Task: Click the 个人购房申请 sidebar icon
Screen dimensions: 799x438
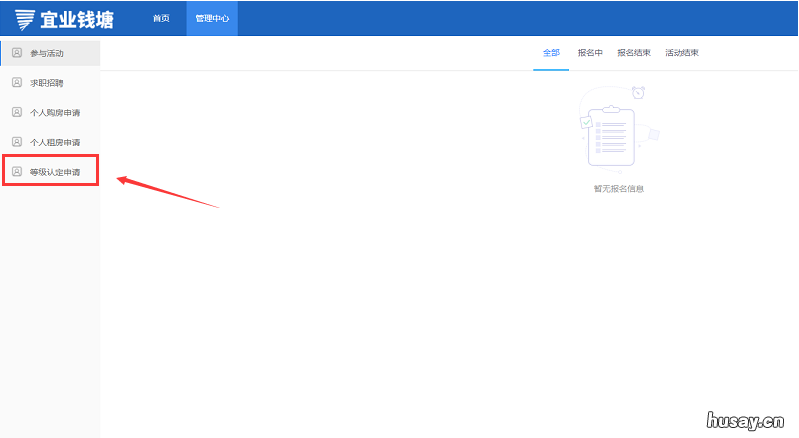Action: 16,112
